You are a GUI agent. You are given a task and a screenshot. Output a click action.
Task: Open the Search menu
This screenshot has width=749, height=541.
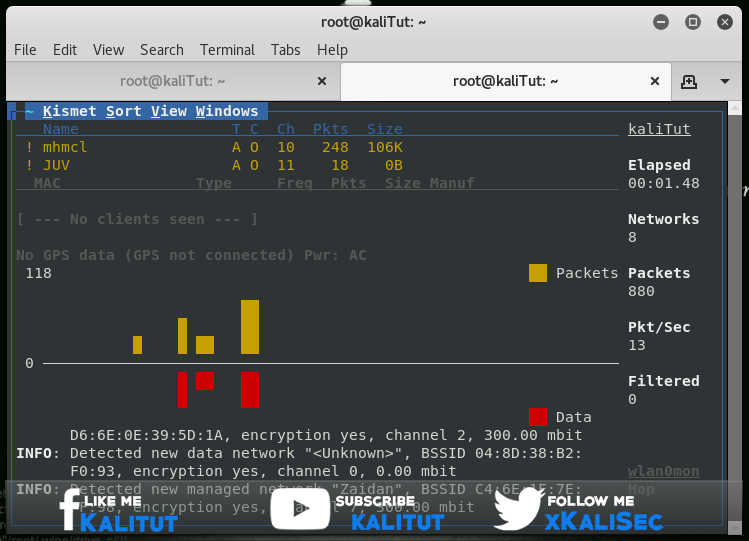161,50
